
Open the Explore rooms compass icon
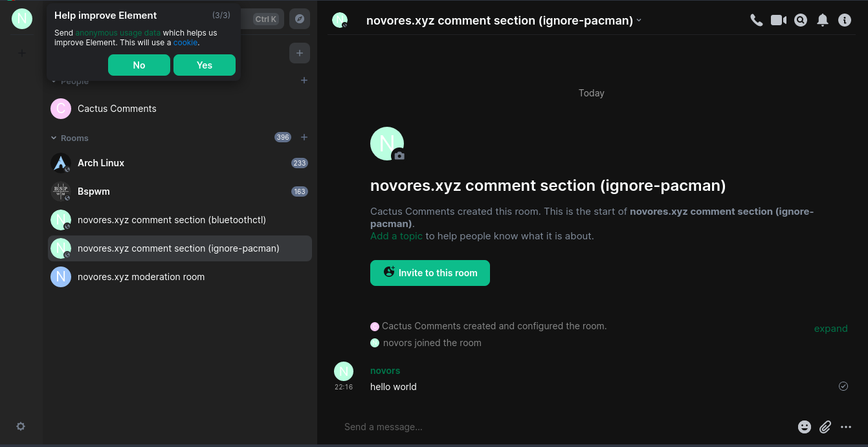point(299,19)
